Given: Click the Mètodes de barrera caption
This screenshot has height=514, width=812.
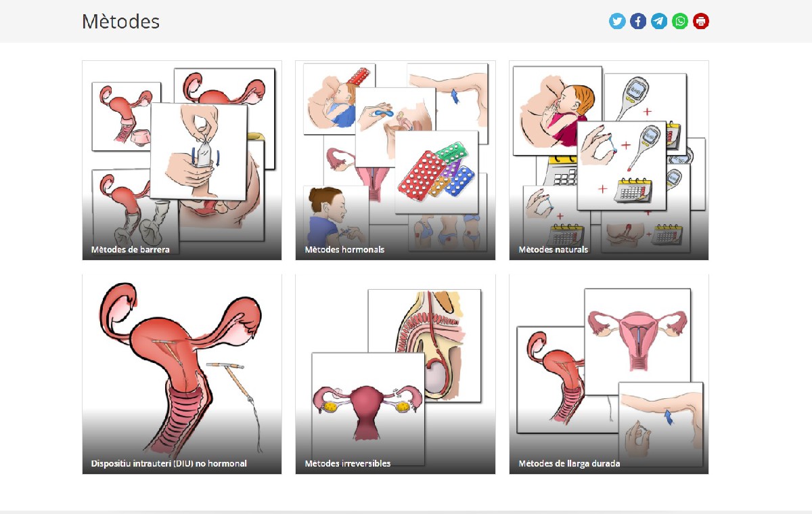Looking at the screenshot, I should (x=131, y=249).
